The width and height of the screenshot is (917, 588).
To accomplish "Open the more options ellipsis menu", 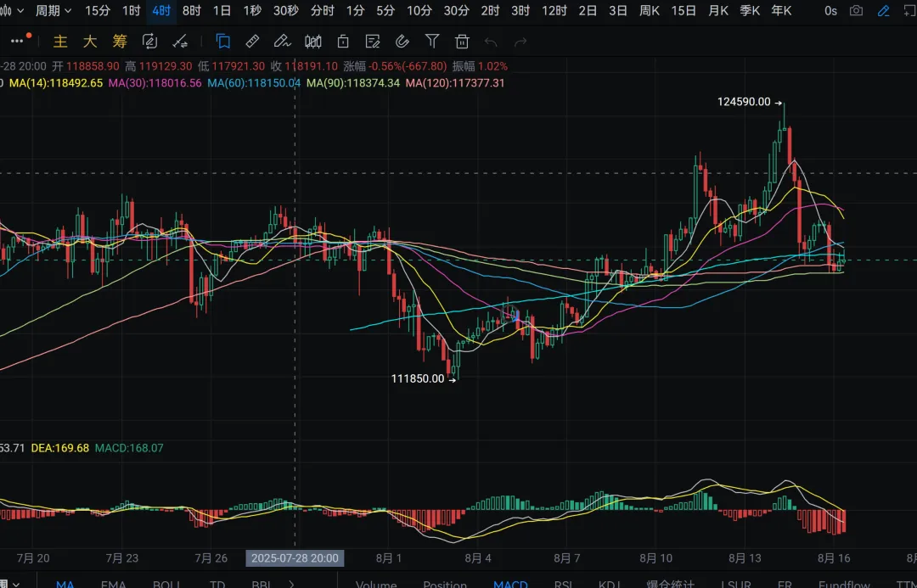I will 17,41.
